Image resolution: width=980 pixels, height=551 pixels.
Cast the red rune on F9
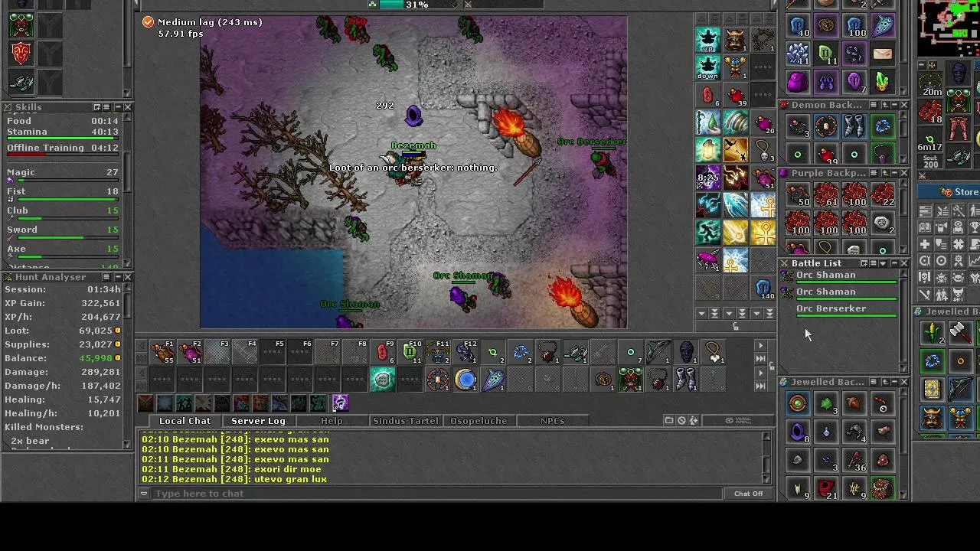tap(383, 352)
